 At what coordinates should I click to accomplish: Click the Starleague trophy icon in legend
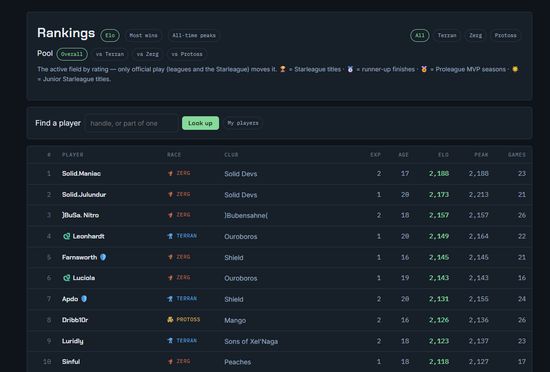pos(283,69)
